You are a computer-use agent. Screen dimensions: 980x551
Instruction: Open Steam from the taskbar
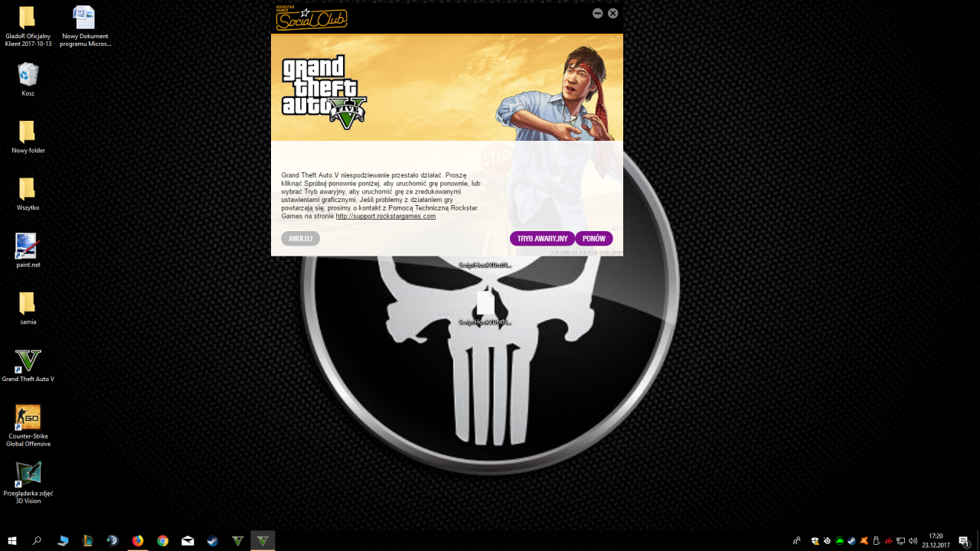(x=213, y=540)
